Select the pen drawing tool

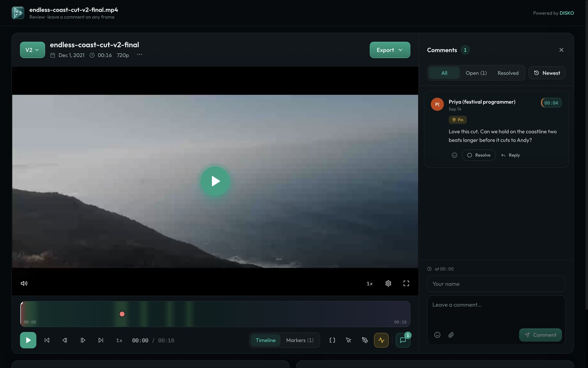tap(365, 340)
